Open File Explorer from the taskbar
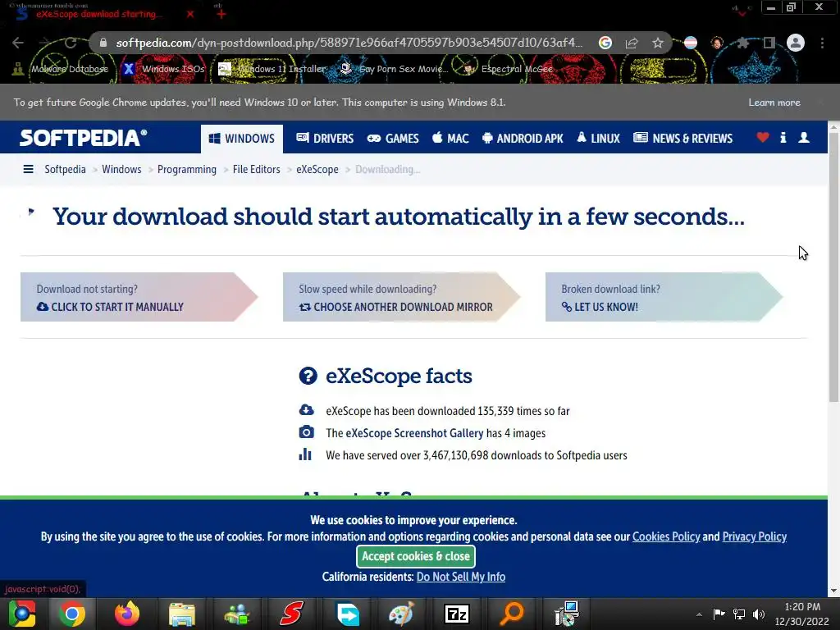Screen dimensions: 840x630 (182, 614)
